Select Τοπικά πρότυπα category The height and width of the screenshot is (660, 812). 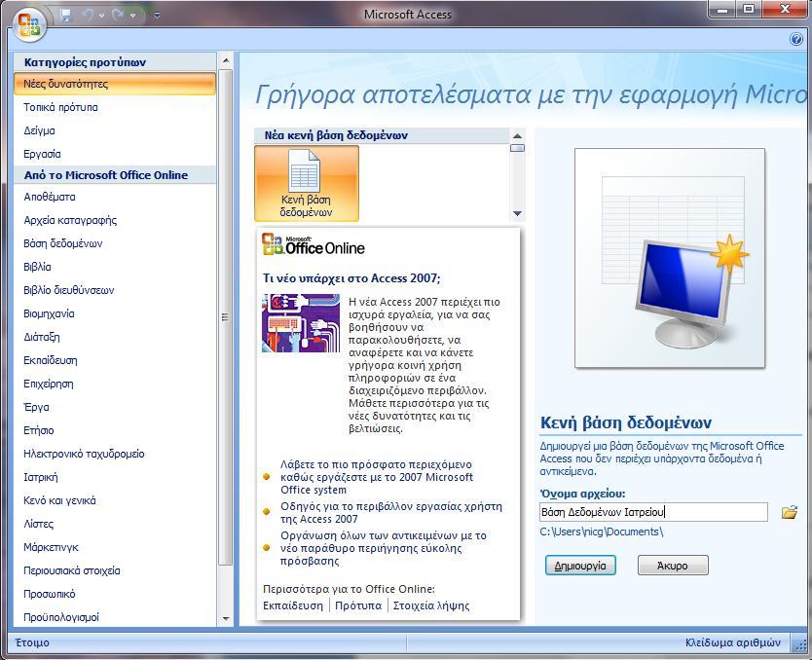(x=115, y=107)
